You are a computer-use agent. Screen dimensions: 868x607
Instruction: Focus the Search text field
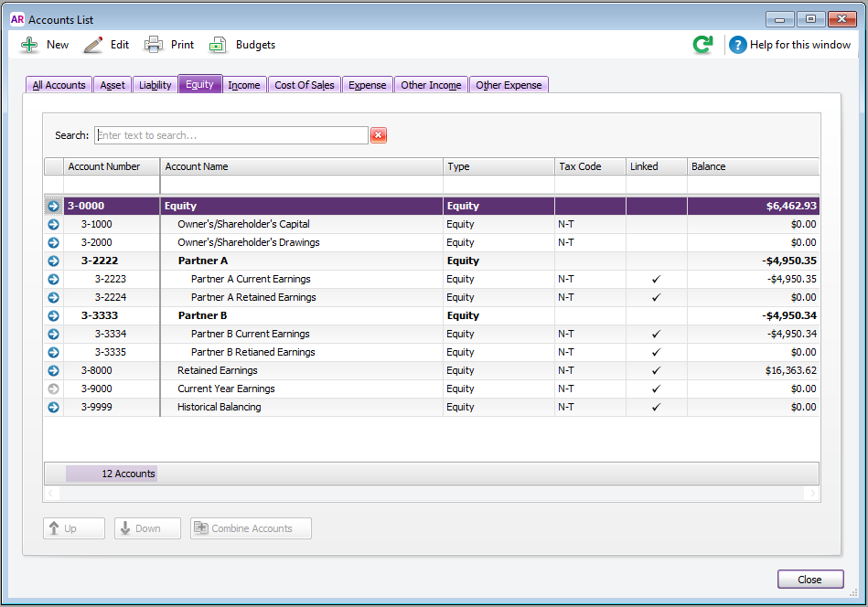(231, 135)
